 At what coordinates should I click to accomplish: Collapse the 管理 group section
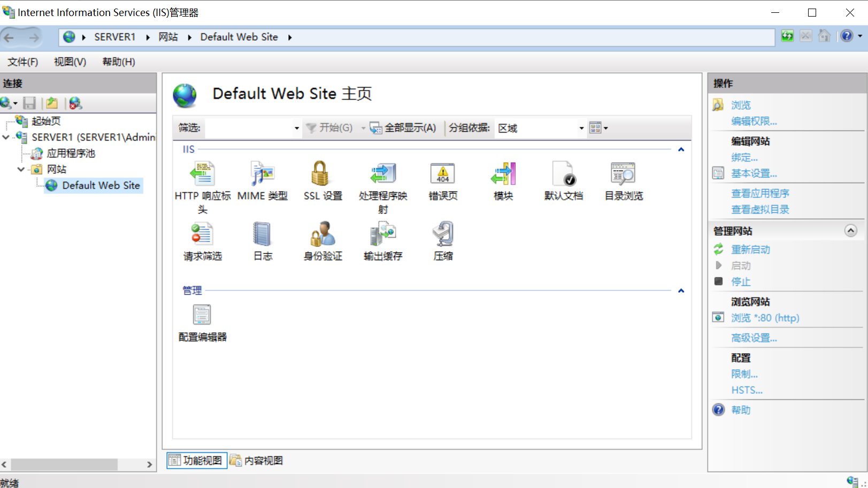pyautogui.click(x=681, y=291)
